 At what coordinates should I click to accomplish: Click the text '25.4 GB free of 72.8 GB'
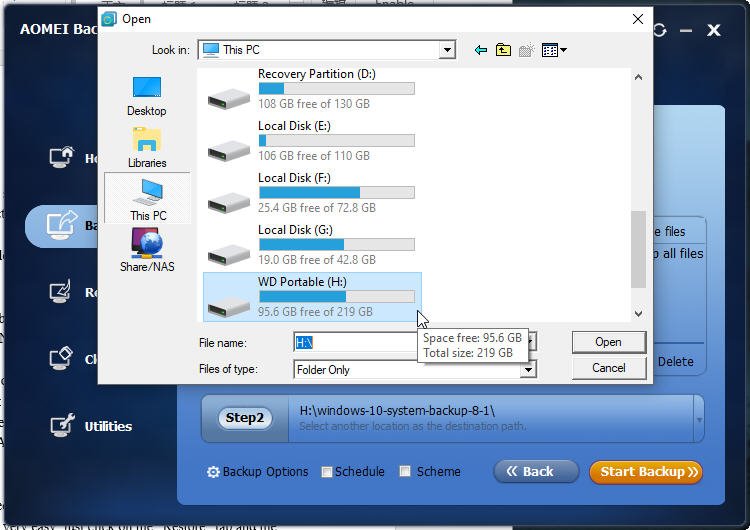(317, 208)
